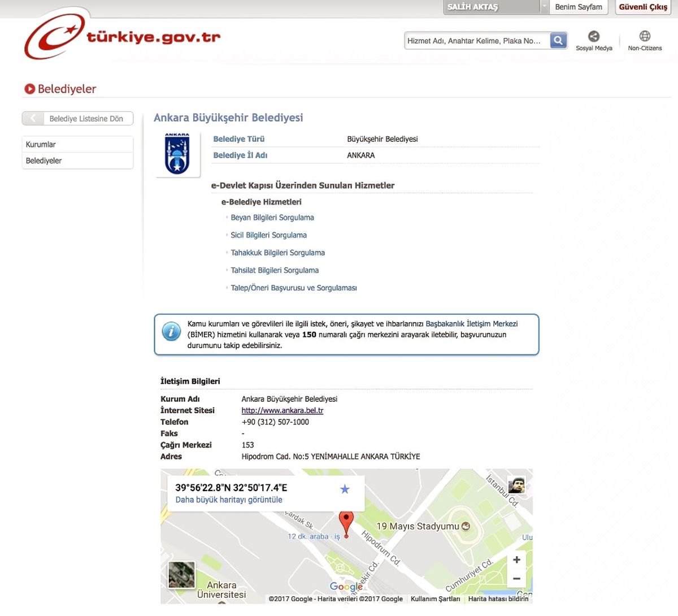Viewport: 678px width, 616px height.
Task: Click the Ankara municipality emblem
Action: tap(177, 154)
